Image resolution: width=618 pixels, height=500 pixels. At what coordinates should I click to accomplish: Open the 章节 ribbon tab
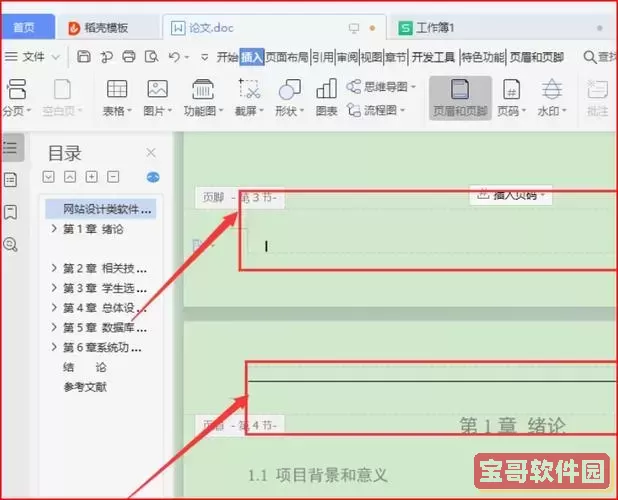coord(396,58)
